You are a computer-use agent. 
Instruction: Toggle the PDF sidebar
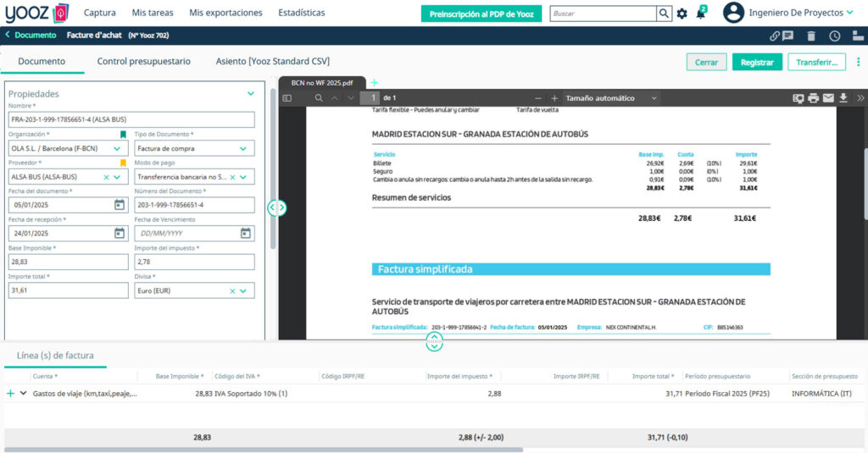[x=287, y=98]
